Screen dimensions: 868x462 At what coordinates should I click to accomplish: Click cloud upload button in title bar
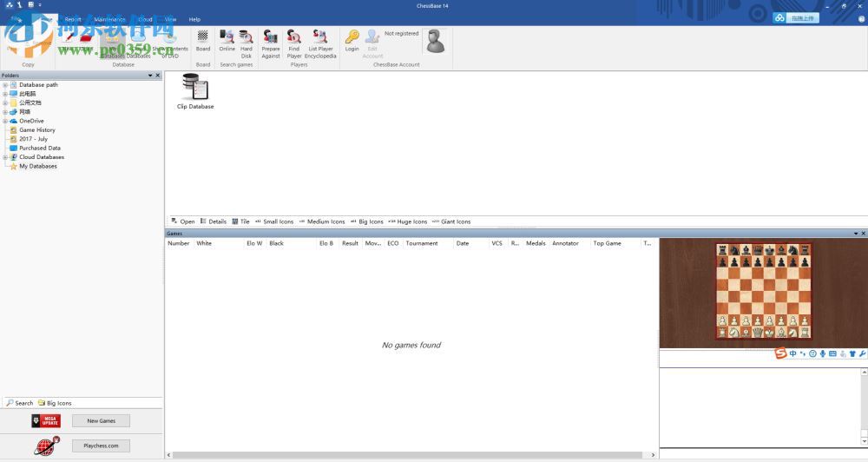tap(795, 18)
